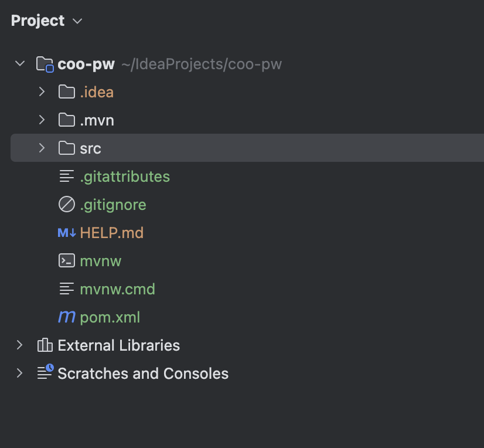Select the mvnw.cmd file
484x448 pixels.
click(117, 289)
